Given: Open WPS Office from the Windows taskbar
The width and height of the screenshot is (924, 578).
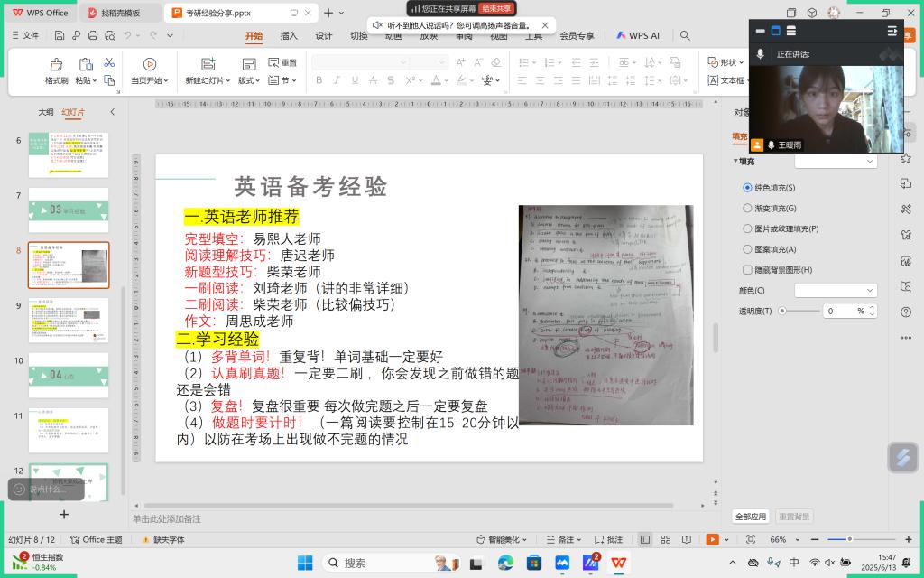Looking at the screenshot, I should click(x=620, y=563).
